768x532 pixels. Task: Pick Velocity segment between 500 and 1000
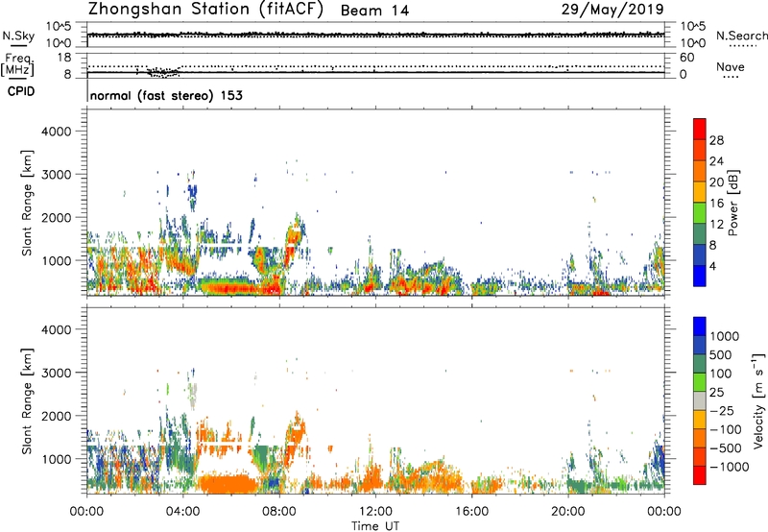700,345
